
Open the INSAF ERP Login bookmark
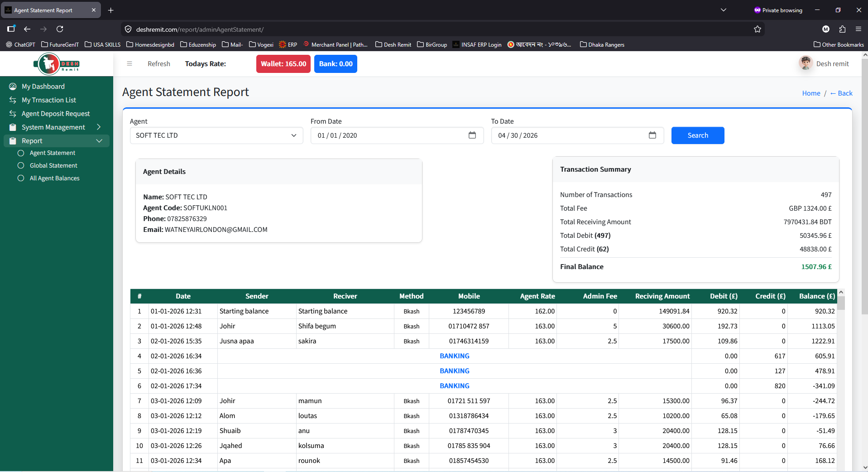477,44
